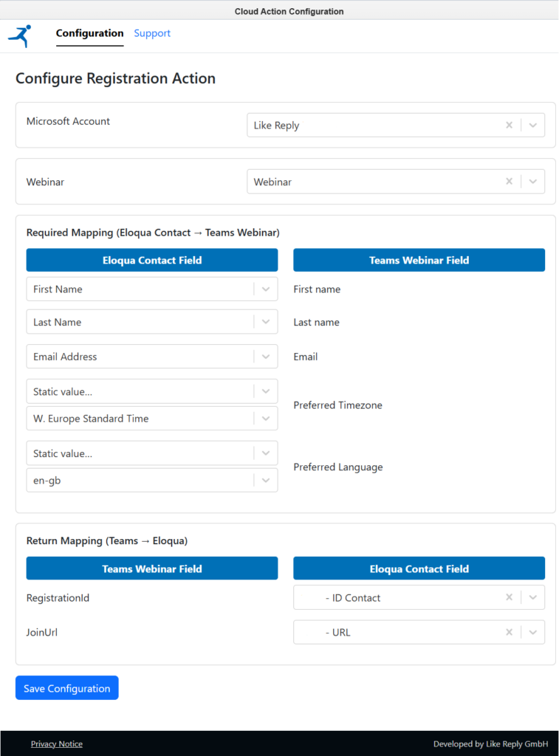
Task: Clear the Webinar selection with its X icon
Action: click(x=509, y=181)
